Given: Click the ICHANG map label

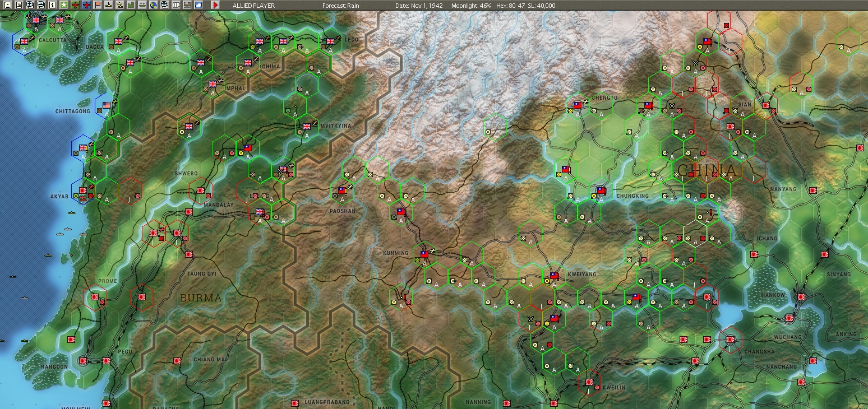Looking at the screenshot, I should 767,239.
